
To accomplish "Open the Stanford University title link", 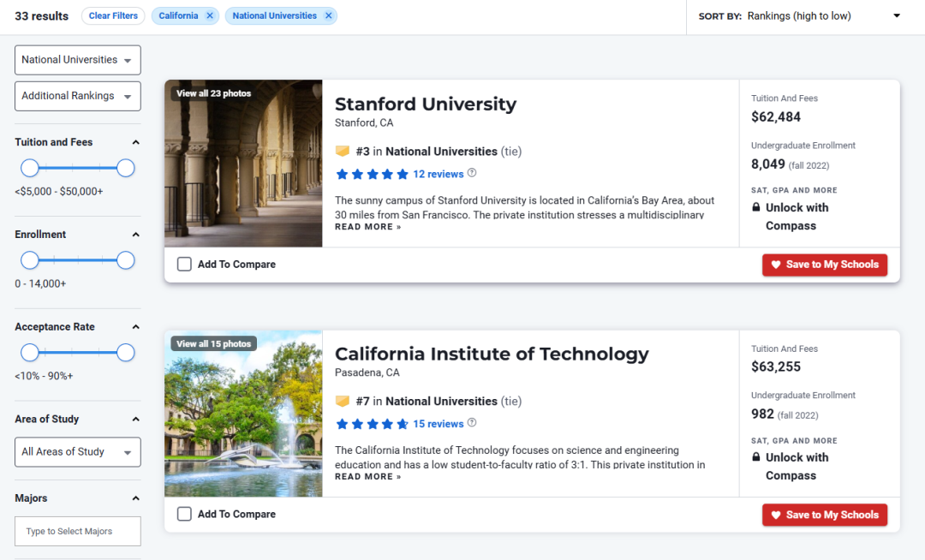I will click(x=426, y=104).
